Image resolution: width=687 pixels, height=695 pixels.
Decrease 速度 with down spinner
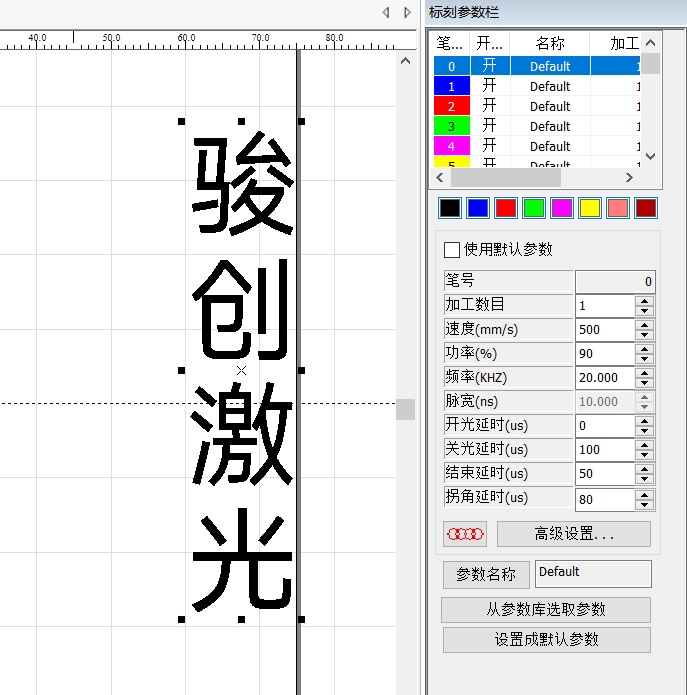click(x=644, y=335)
